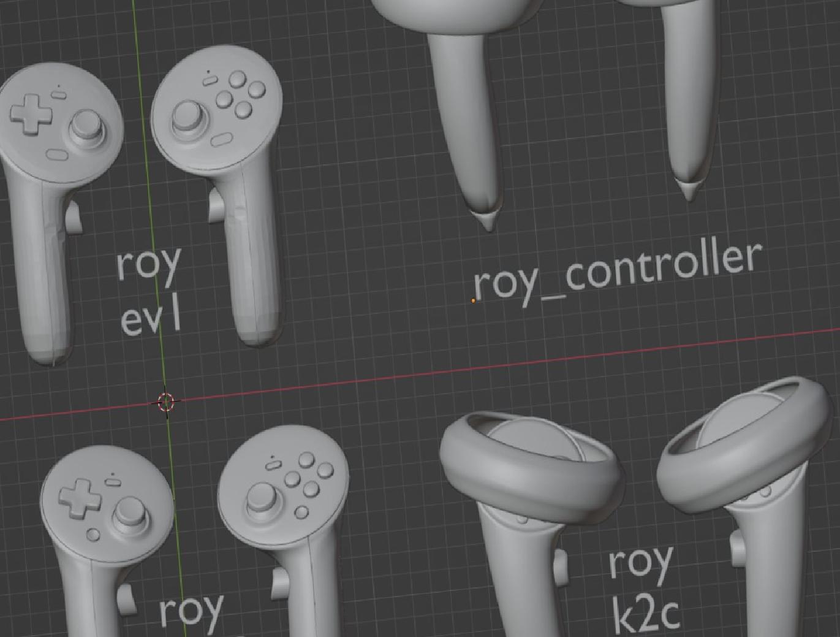The height and width of the screenshot is (637, 840).
Task: Select the "roy_controller" text object
Action: click(x=618, y=273)
